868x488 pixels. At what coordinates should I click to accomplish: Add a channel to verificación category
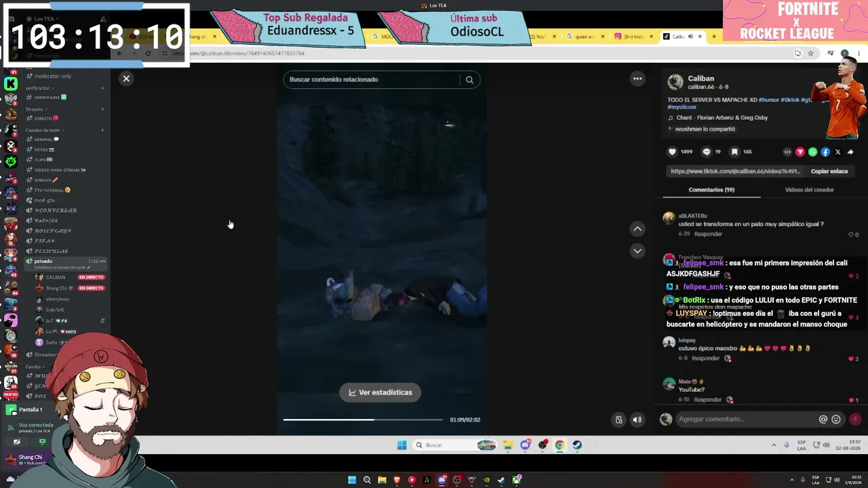tap(102, 88)
